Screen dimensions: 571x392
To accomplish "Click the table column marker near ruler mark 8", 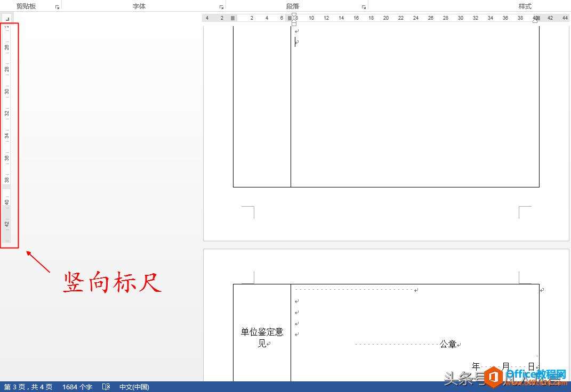I will (x=289, y=18).
